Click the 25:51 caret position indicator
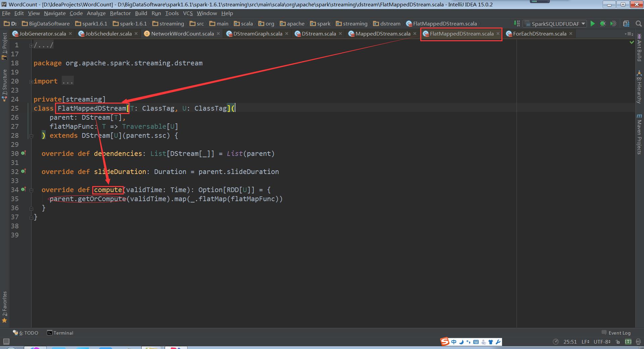The image size is (644, 349). tap(570, 342)
